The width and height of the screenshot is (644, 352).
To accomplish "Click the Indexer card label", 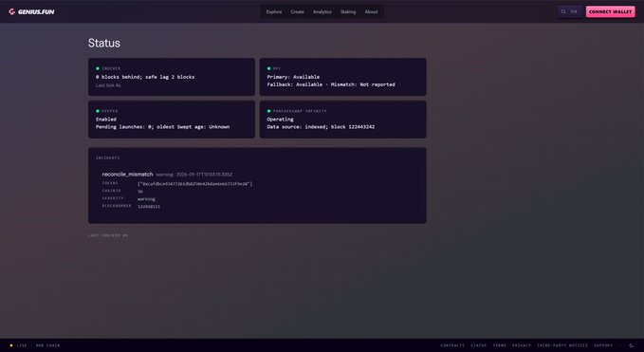I will coord(111,68).
